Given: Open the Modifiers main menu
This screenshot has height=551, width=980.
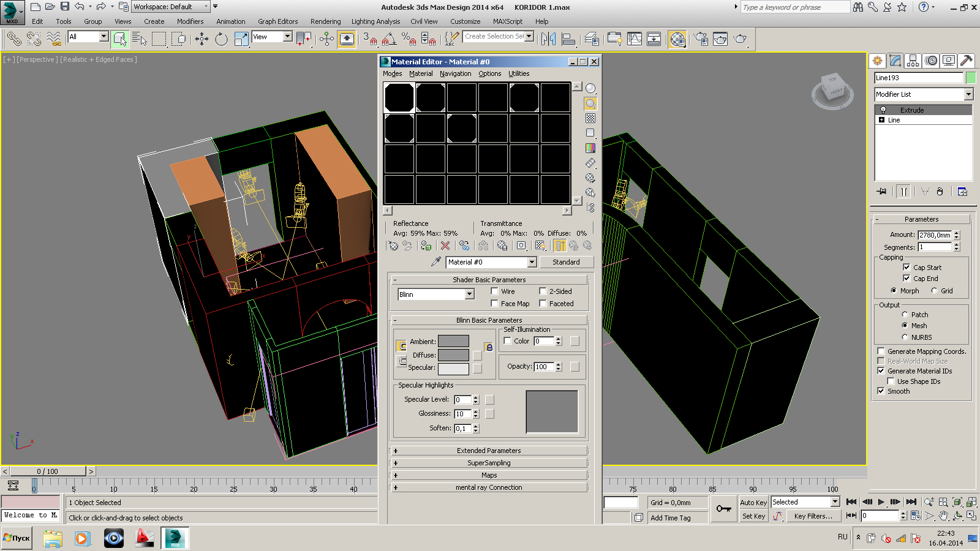Looking at the screenshot, I should pyautogui.click(x=190, y=21).
